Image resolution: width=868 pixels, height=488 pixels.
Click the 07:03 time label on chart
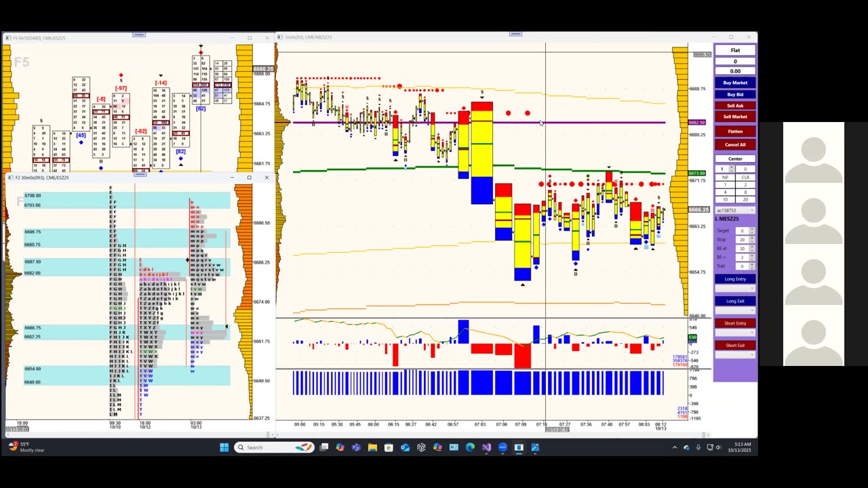(480, 424)
